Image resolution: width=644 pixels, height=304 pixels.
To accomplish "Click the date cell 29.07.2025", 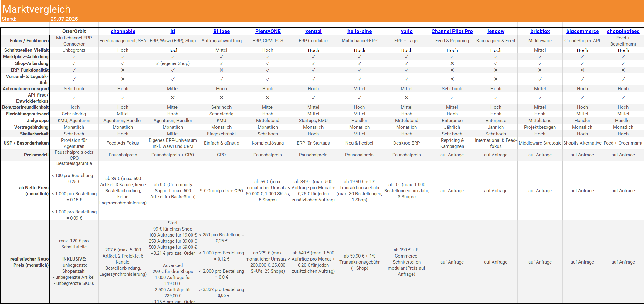I will (64, 19).
